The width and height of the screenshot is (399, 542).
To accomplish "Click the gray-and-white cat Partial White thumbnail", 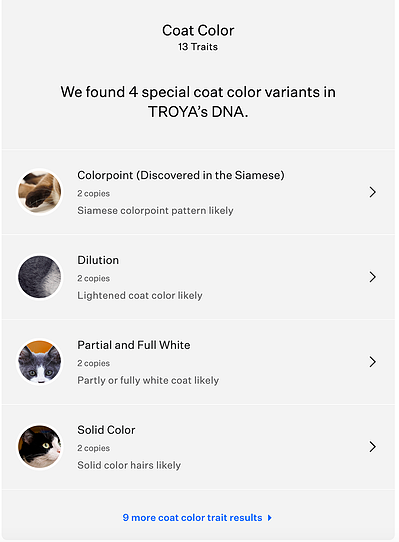I will pyautogui.click(x=39, y=362).
